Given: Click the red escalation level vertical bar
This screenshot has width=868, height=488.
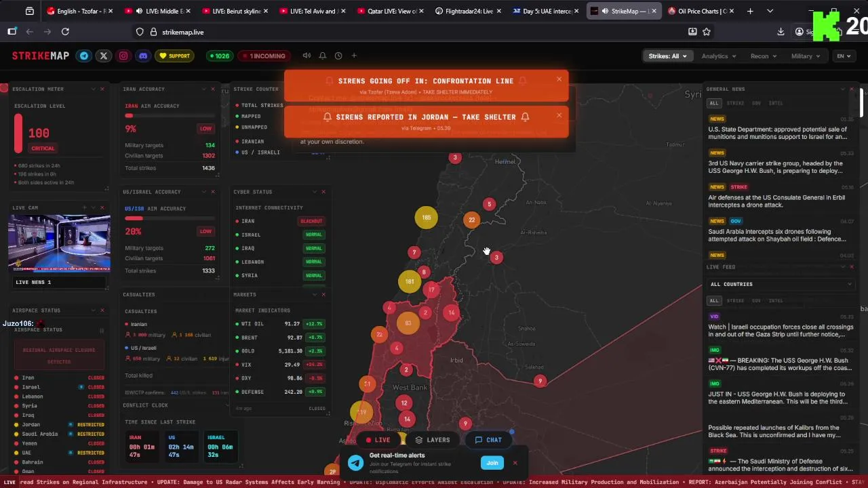Looking at the screenshot, I should pos(18,133).
